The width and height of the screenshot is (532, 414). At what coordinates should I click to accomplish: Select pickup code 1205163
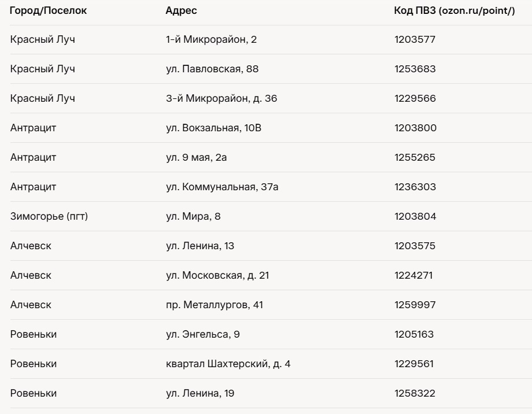click(x=413, y=334)
